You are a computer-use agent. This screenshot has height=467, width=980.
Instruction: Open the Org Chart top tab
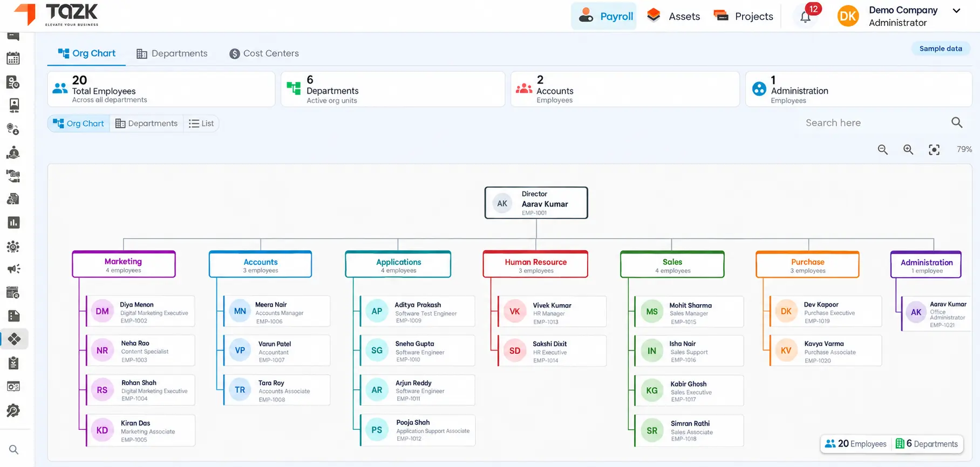point(87,53)
